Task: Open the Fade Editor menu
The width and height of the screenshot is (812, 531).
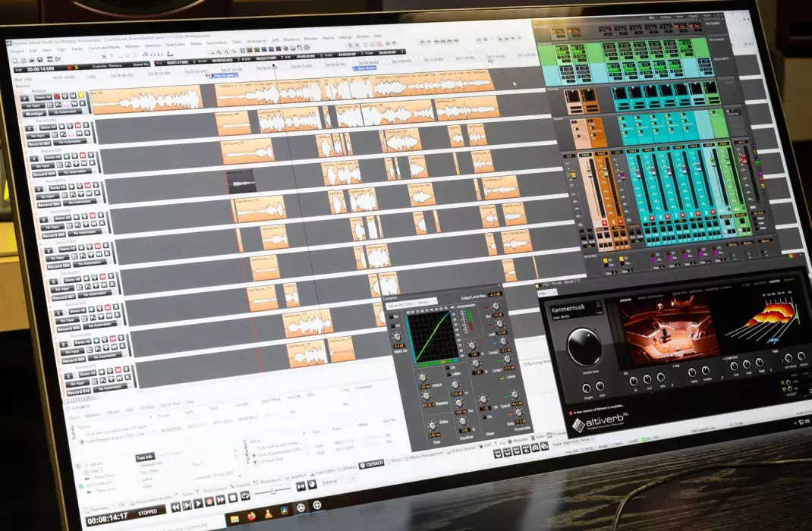Action: click(x=175, y=45)
